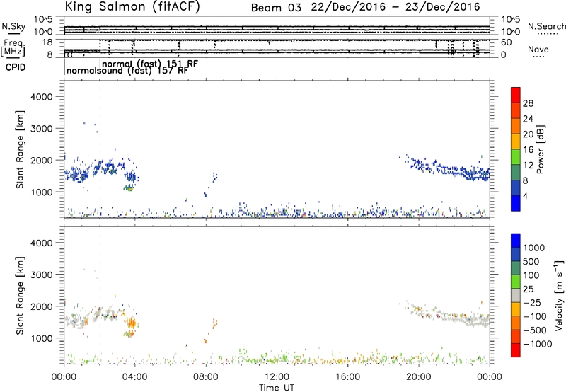566x392 pixels.
Task: Click the 'Nave' legend label
Action: (538, 49)
